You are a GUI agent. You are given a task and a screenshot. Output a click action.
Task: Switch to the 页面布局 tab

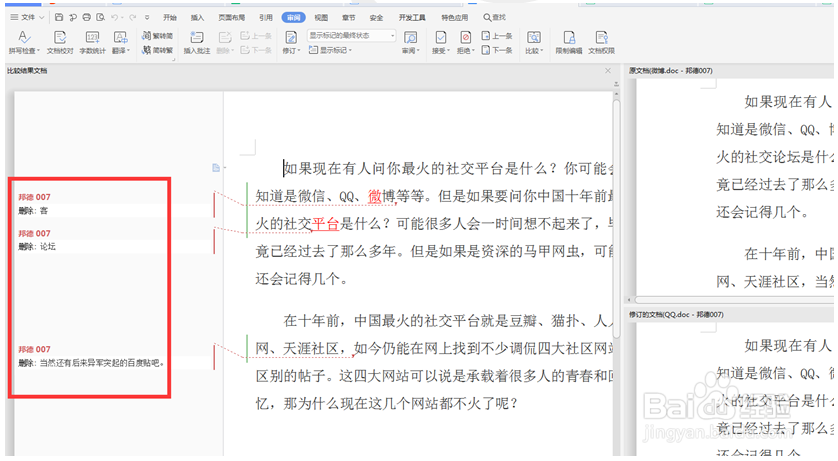pos(231,18)
